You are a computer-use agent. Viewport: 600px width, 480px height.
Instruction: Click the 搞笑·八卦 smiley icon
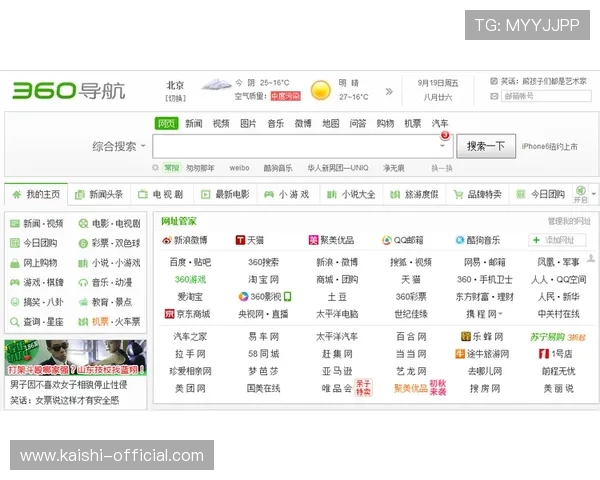(15, 302)
